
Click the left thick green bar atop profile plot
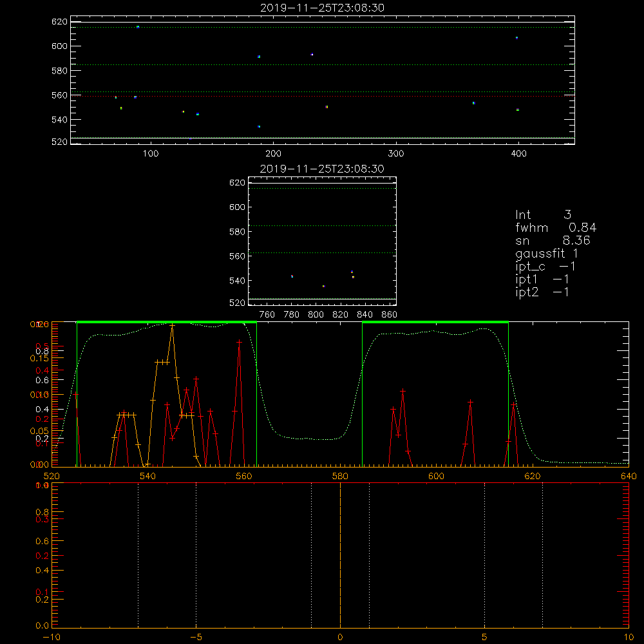pyautogui.click(x=167, y=322)
